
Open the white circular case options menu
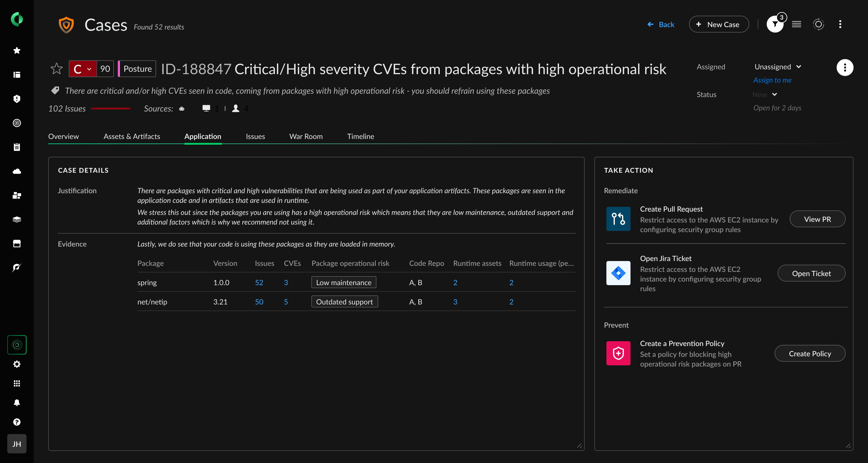[x=844, y=68]
